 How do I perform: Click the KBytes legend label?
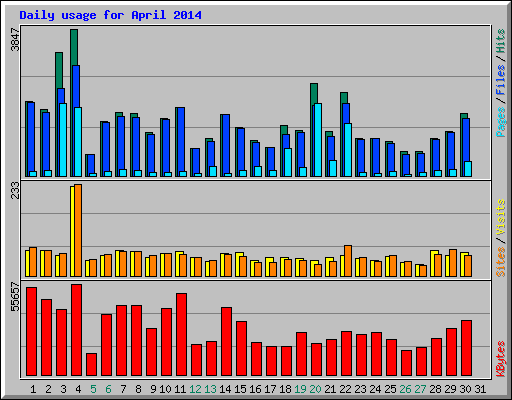tap(501, 359)
